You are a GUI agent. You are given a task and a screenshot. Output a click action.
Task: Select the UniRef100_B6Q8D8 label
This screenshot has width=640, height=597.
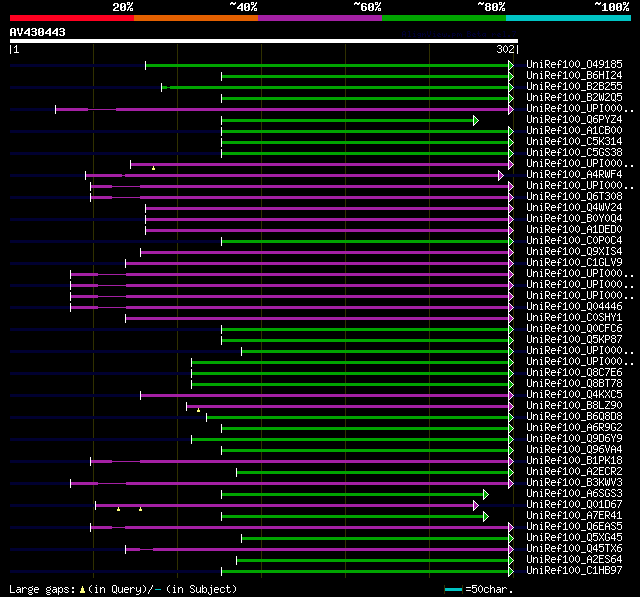tap(574, 417)
